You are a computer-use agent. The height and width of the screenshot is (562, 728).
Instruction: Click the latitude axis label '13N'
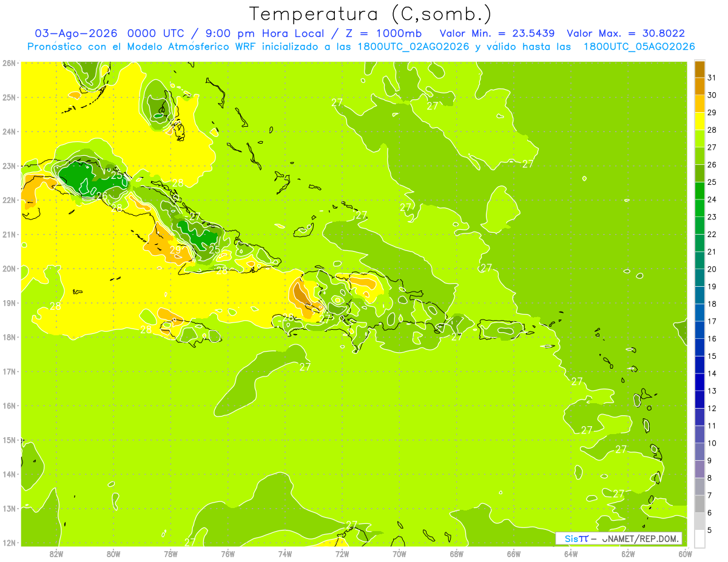pos(9,508)
